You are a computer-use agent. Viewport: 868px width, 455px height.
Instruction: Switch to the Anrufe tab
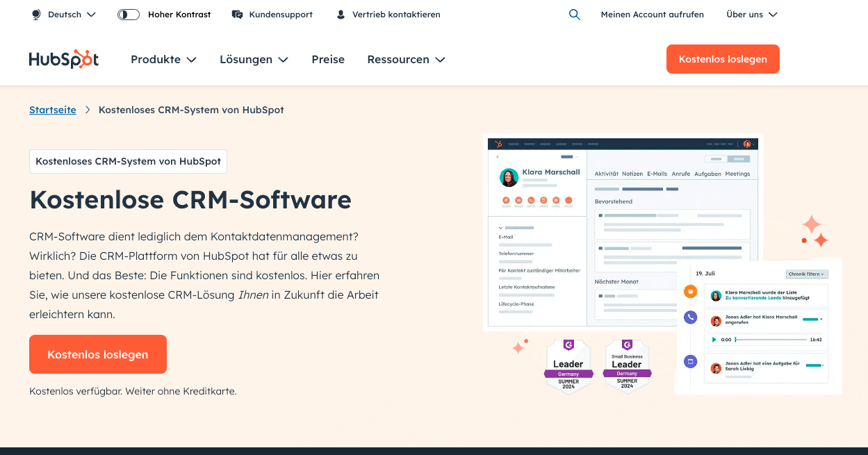[x=681, y=174]
